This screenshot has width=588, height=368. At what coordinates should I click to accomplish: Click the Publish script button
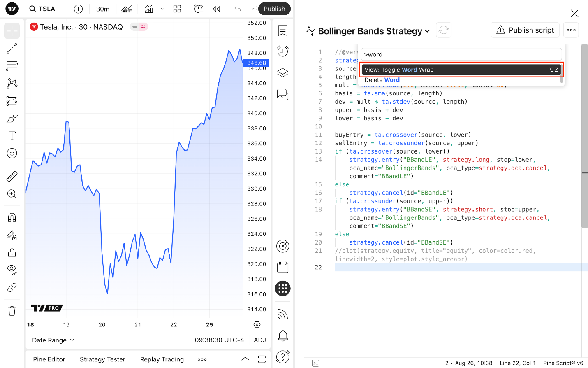pyautogui.click(x=525, y=30)
